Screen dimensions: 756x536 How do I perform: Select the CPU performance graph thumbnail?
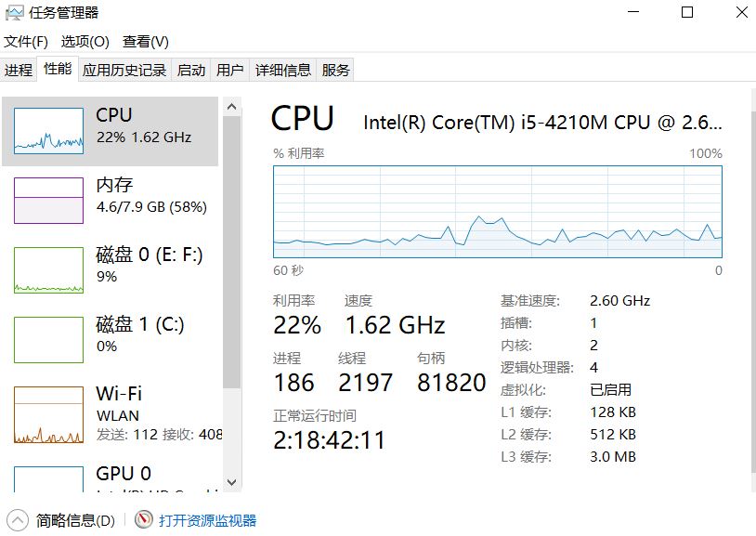click(x=48, y=131)
